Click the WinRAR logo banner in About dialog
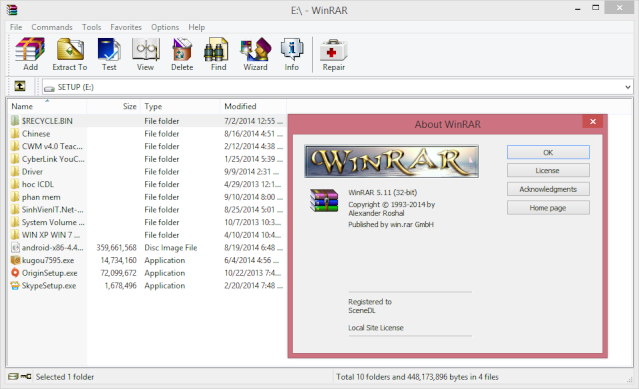 tap(391, 161)
